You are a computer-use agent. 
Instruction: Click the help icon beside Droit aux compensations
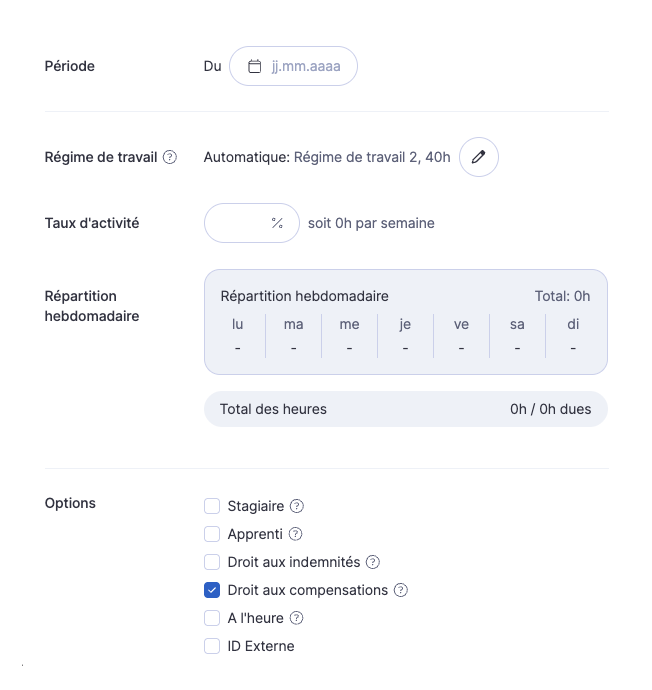(x=401, y=590)
